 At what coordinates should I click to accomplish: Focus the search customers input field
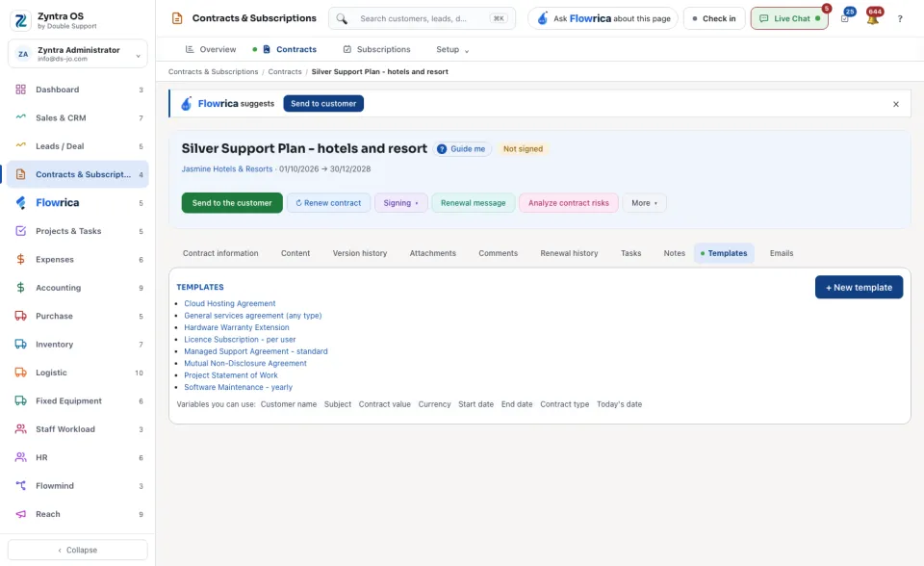pyautogui.click(x=422, y=19)
